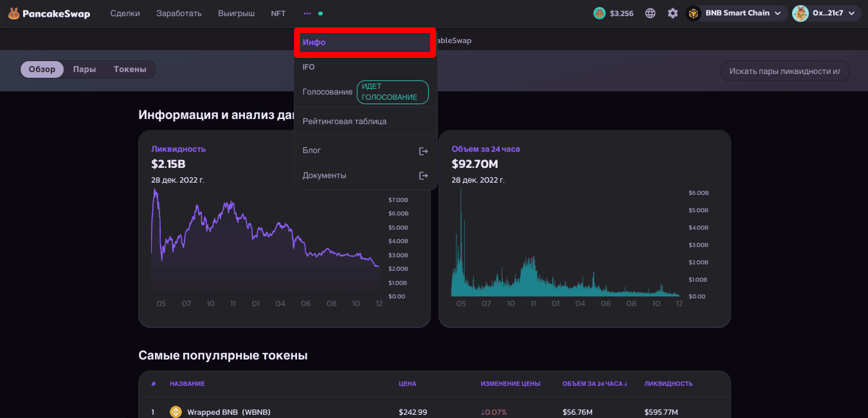
Task: Click external link icon next to Блог
Action: point(423,151)
